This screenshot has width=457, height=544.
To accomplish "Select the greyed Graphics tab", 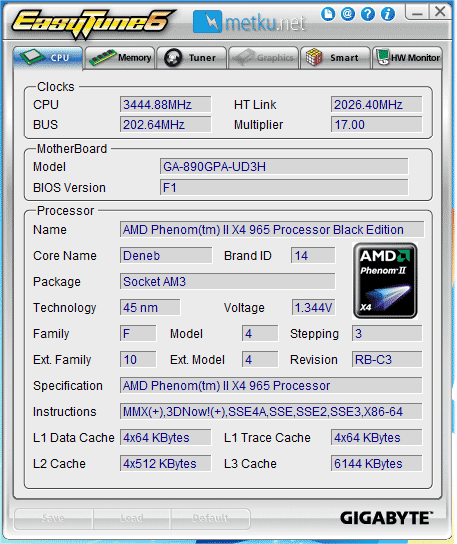I will coord(263,58).
